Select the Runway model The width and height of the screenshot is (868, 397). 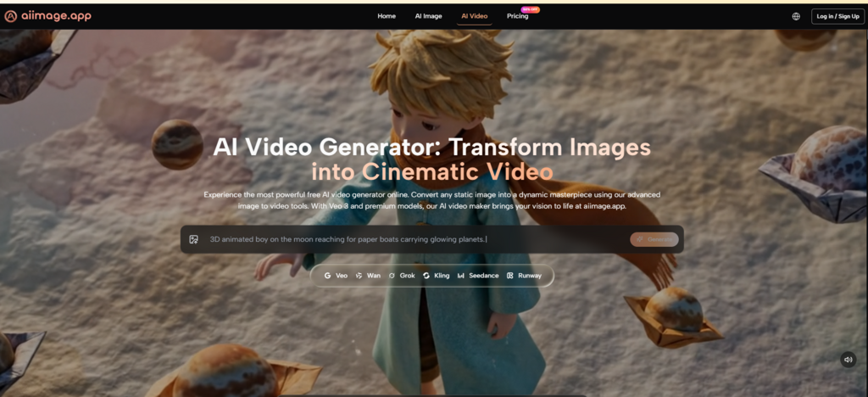click(x=524, y=275)
